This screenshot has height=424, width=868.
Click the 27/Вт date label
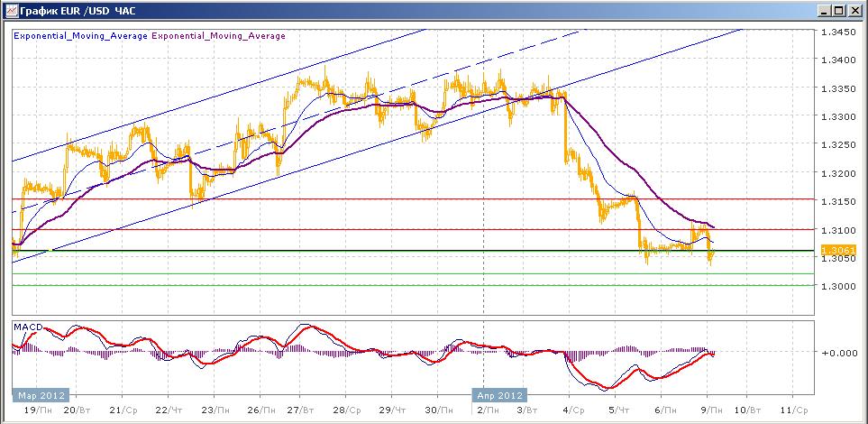(300, 410)
